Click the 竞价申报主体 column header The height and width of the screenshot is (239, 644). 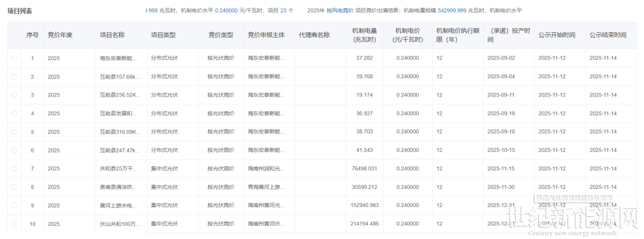pyautogui.click(x=267, y=36)
